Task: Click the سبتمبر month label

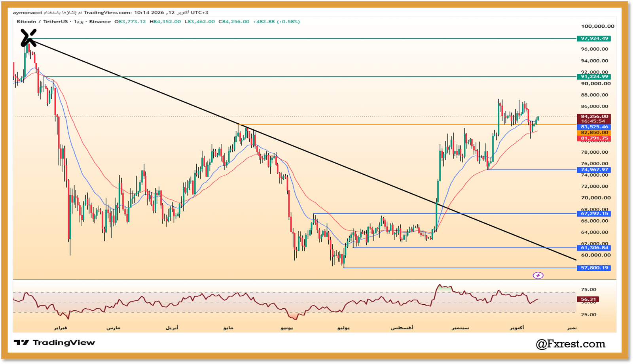Action: tap(461, 328)
